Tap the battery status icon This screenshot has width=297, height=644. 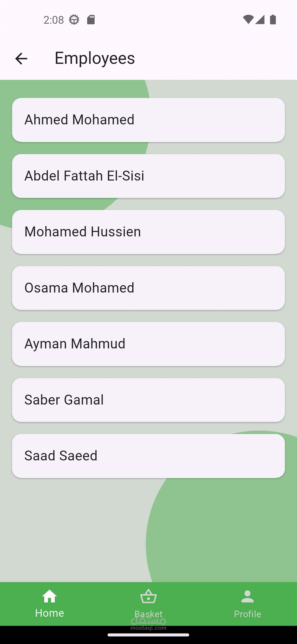pyautogui.click(x=273, y=20)
